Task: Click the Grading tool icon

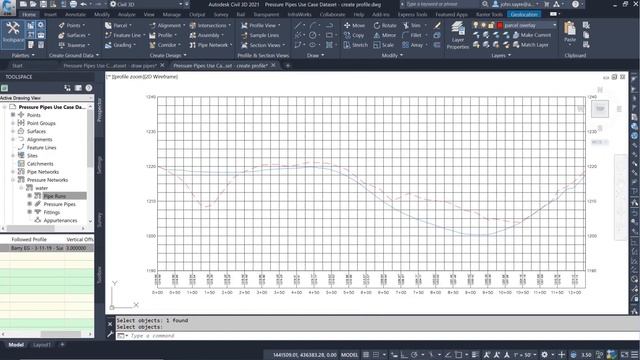Action: pyautogui.click(x=108, y=45)
